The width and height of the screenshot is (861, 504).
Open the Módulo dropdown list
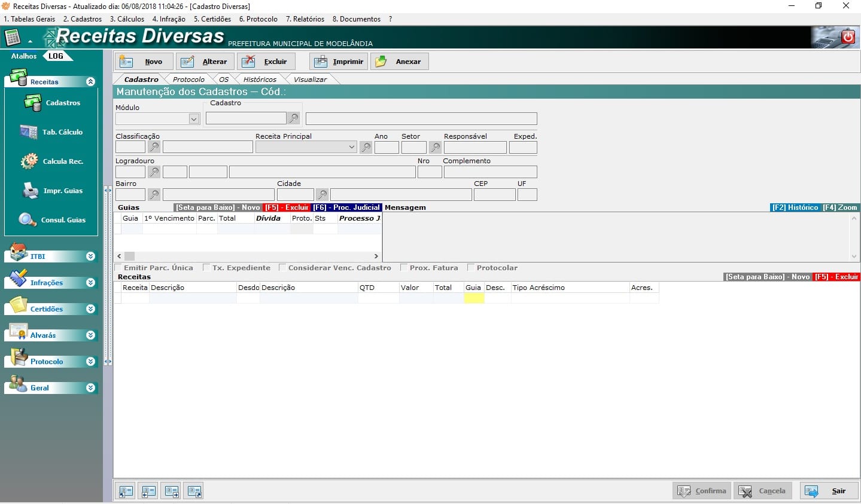[x=193, y=119]
